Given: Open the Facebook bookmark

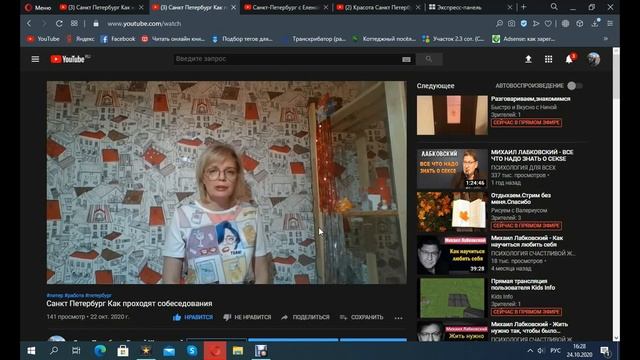Looking at the screenshot, I should tap(118, 39).
